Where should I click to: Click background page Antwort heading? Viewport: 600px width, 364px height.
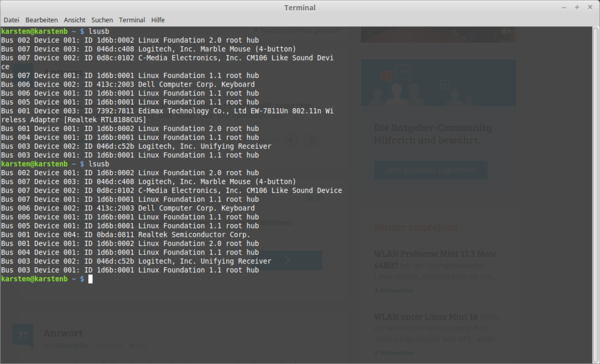[63, 333]
